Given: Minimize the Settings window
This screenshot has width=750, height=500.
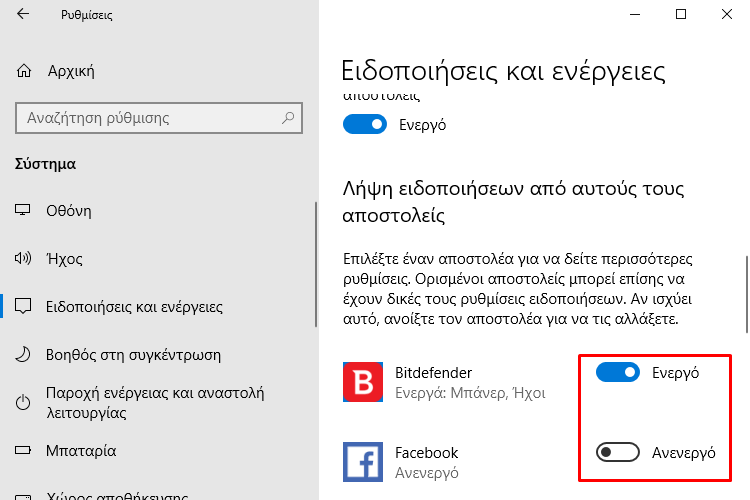Looking at the screenshot, I should (635, 14).
